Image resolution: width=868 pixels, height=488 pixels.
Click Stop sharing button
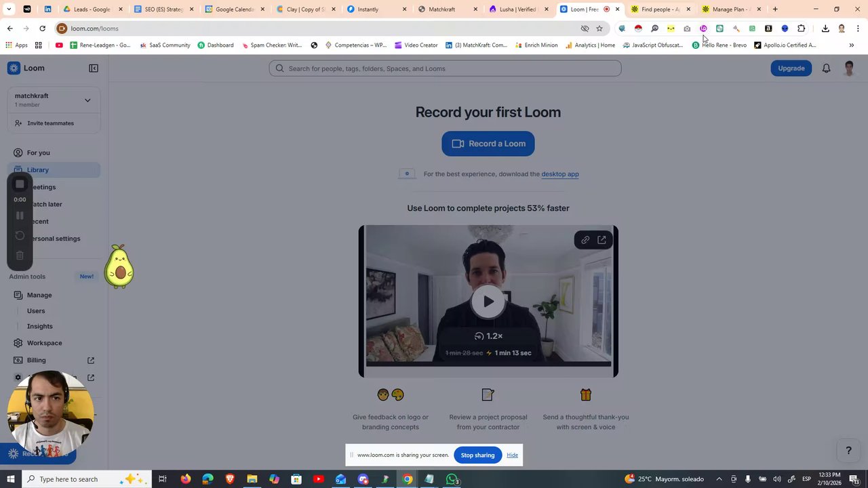(x=477, y=455)
